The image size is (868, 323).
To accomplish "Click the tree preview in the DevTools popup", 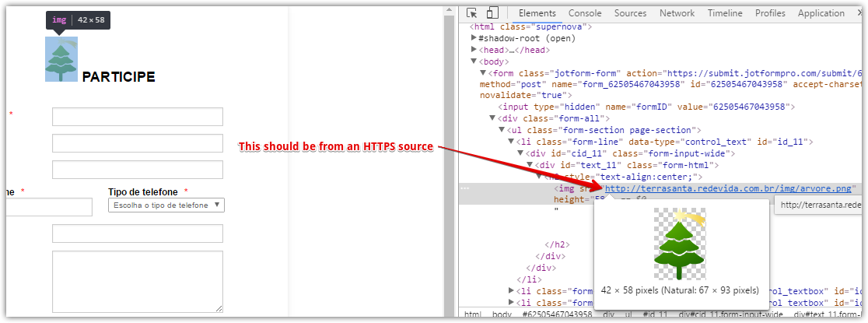I will [680, 244].
